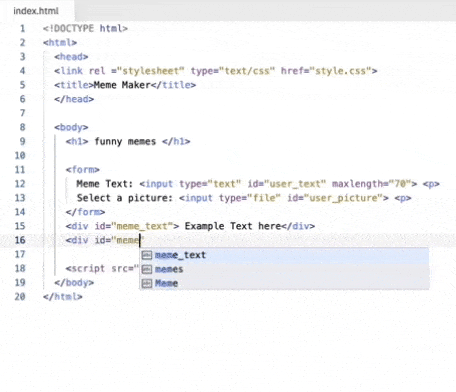The image size is (456, 392).
Task: Click the div id="meme on line 16
Action: tap(102, 240)
